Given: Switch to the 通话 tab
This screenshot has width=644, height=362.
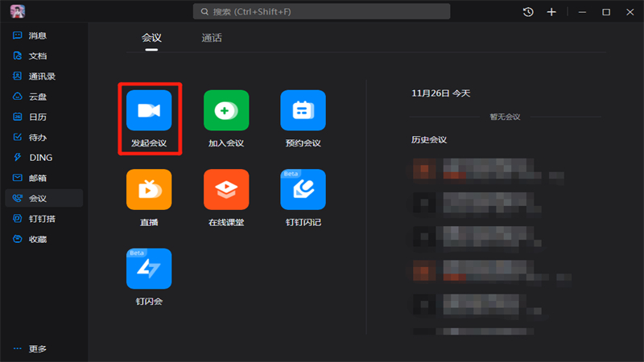Looking at the screenshot, I should click(x=212, y=38).
